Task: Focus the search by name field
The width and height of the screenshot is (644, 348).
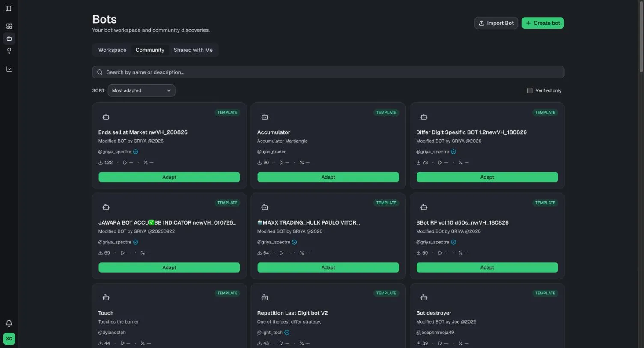Action: pos(328,72)
